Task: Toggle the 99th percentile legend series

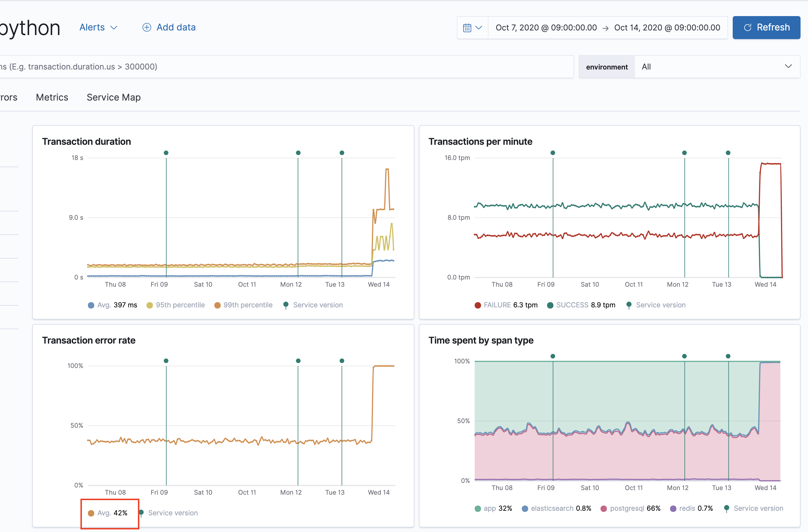Action: (243, 305)
